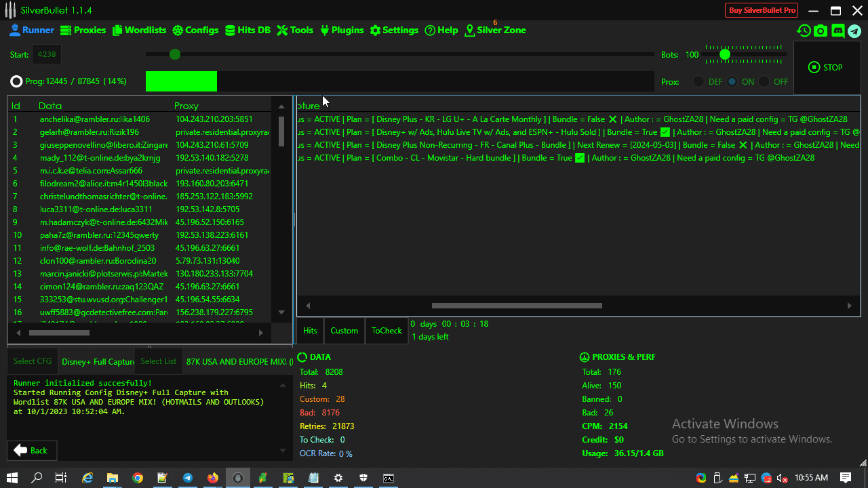Screen dimensions: 868x488
Task: Select the DEF proxy mode radio button
Action: 698,82
